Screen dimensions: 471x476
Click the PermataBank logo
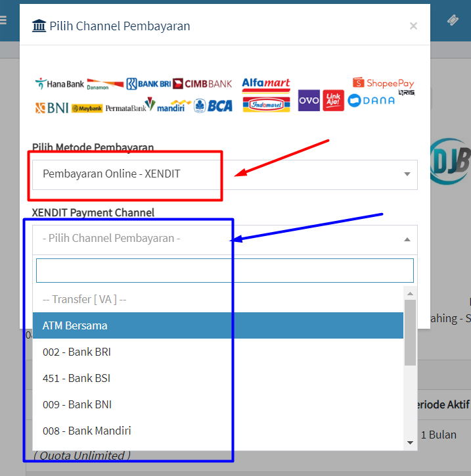[x=131, y=105]
